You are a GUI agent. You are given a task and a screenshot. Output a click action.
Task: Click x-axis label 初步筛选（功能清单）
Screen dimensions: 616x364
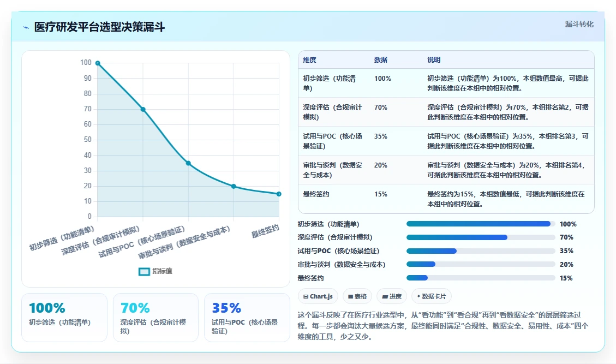62,238
